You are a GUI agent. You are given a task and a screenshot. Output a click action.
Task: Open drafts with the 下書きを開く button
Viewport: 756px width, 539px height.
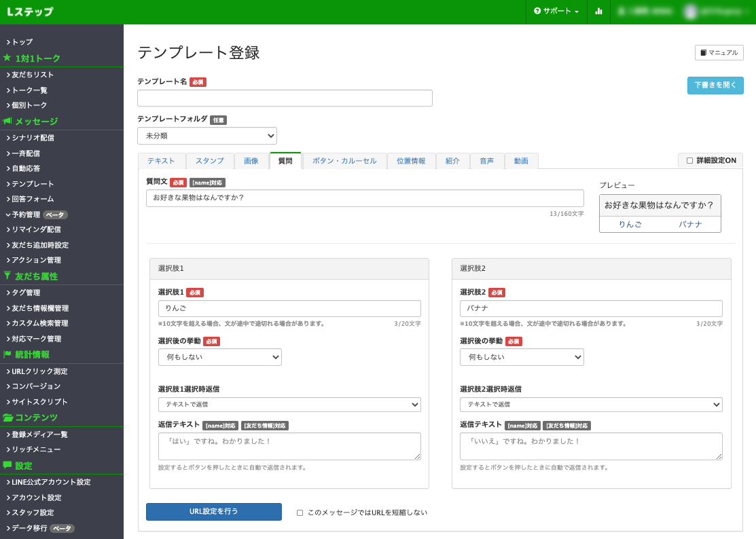click(x=715, y=86)
